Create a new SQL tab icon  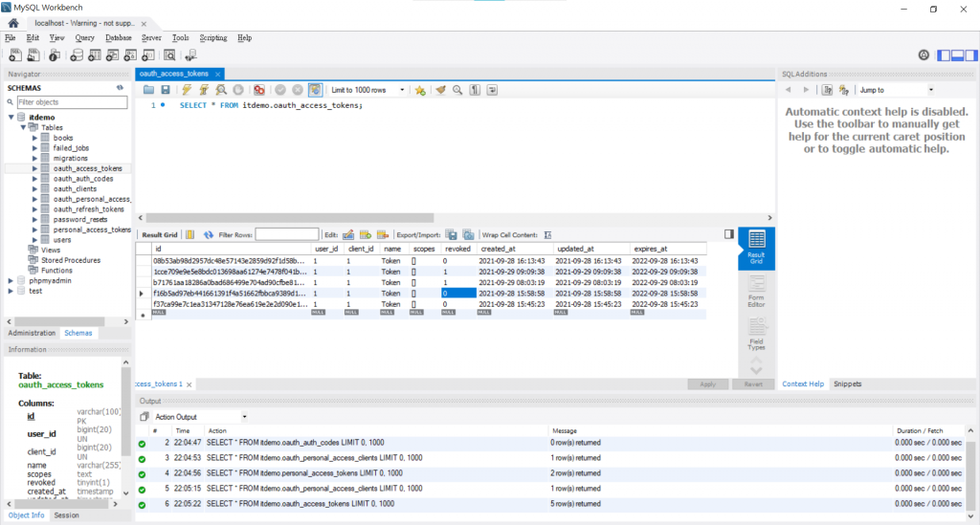(15, 55)
